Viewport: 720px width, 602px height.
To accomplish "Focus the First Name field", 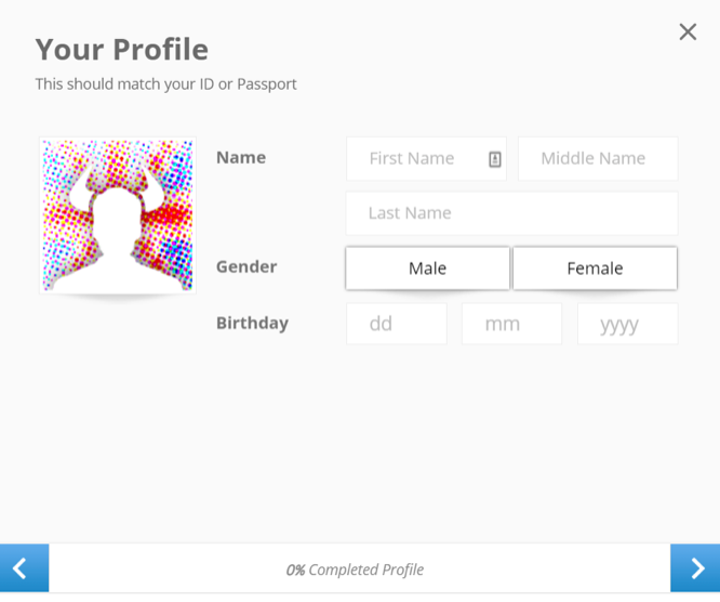I will (x=426, y=159).
